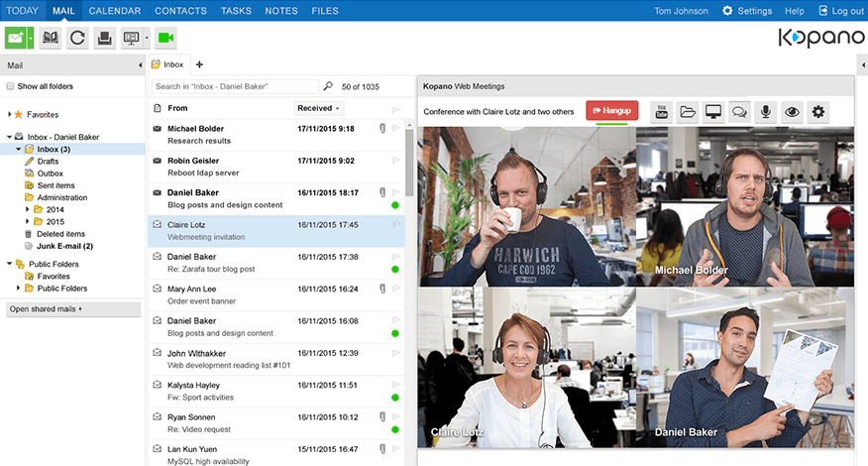Open YouTube sharing in web meeting
The image size is (868, 466).
tap(662, 111)
